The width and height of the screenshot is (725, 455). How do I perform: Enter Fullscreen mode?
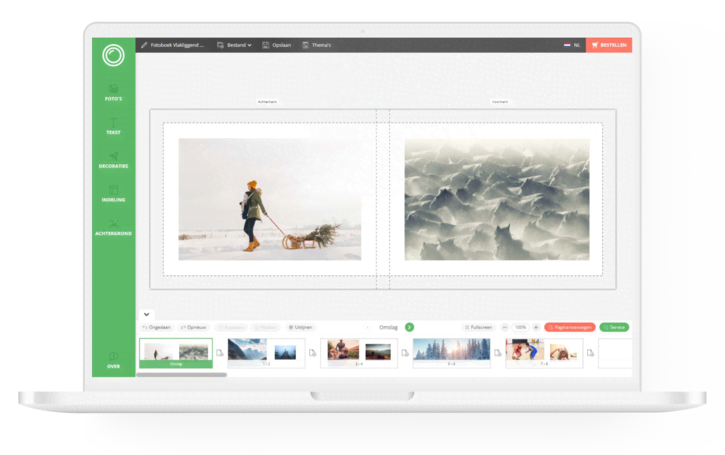point(478,327)
